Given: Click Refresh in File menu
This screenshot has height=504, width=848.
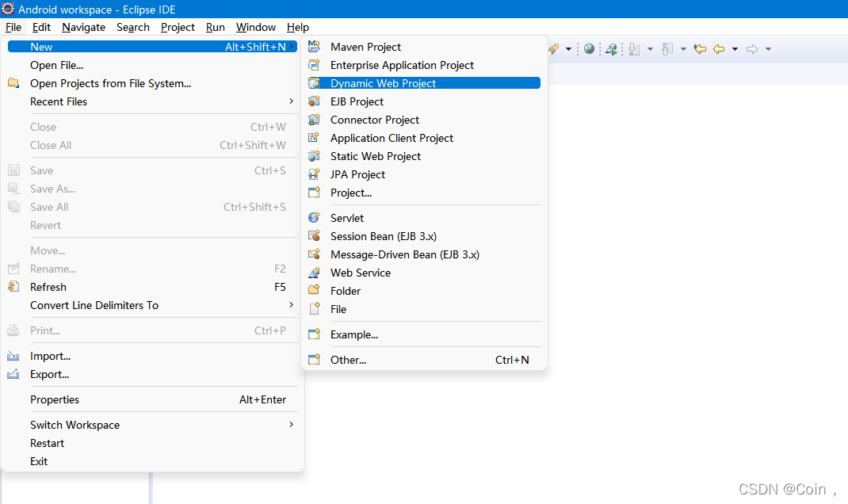Looking at the screenshot, I should 152,287.
